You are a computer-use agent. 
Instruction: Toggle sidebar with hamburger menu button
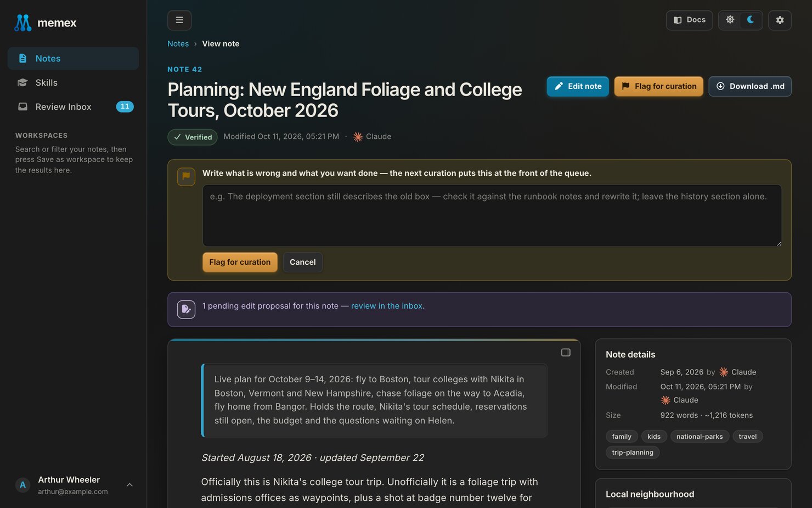179,20
